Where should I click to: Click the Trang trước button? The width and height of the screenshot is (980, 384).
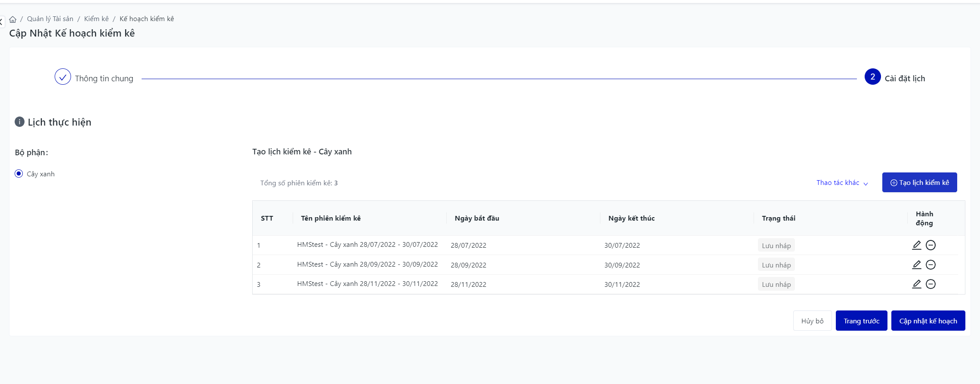861,321
